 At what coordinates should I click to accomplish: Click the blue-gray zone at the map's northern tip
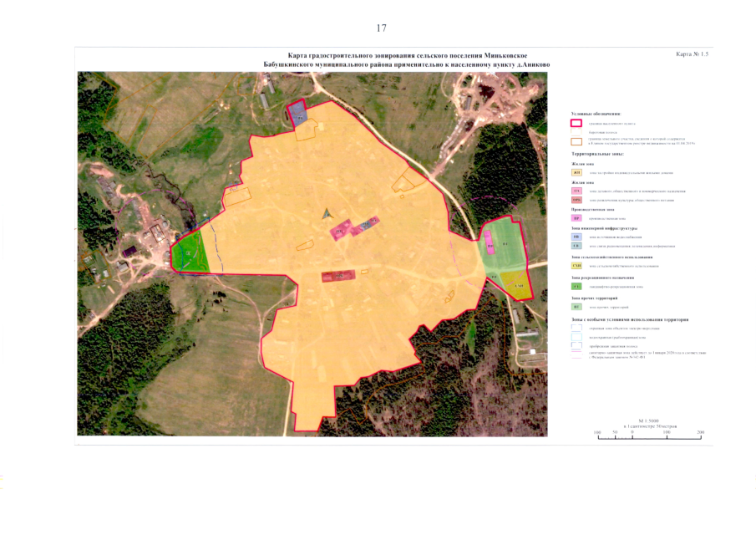pyautogui.click(x=297, y=113)
